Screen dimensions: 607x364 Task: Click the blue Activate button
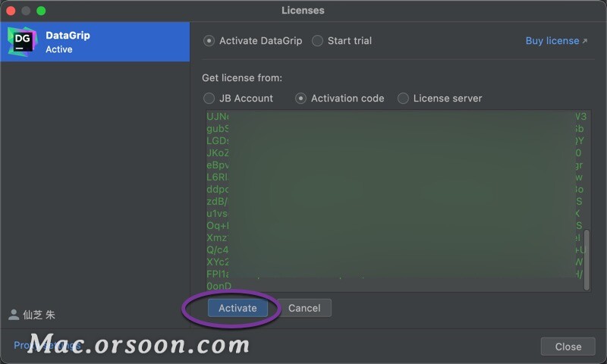click(x=237, y=308)
